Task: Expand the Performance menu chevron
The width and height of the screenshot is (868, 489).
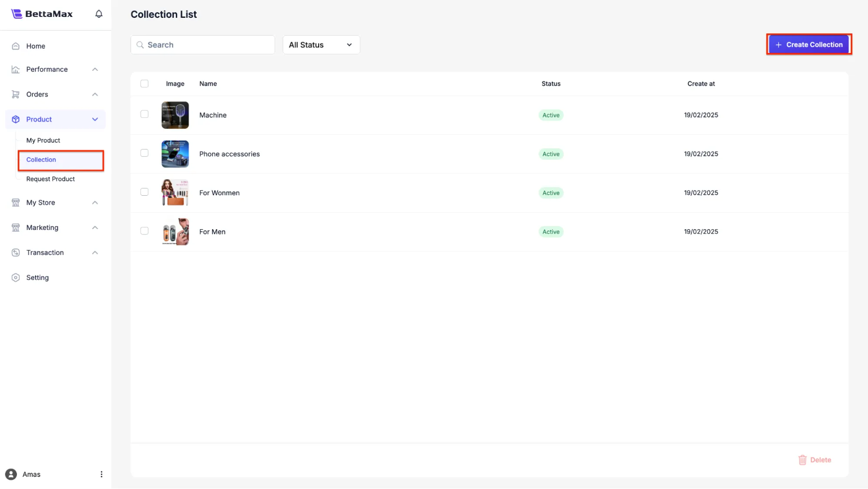Action: click(95, 69)
